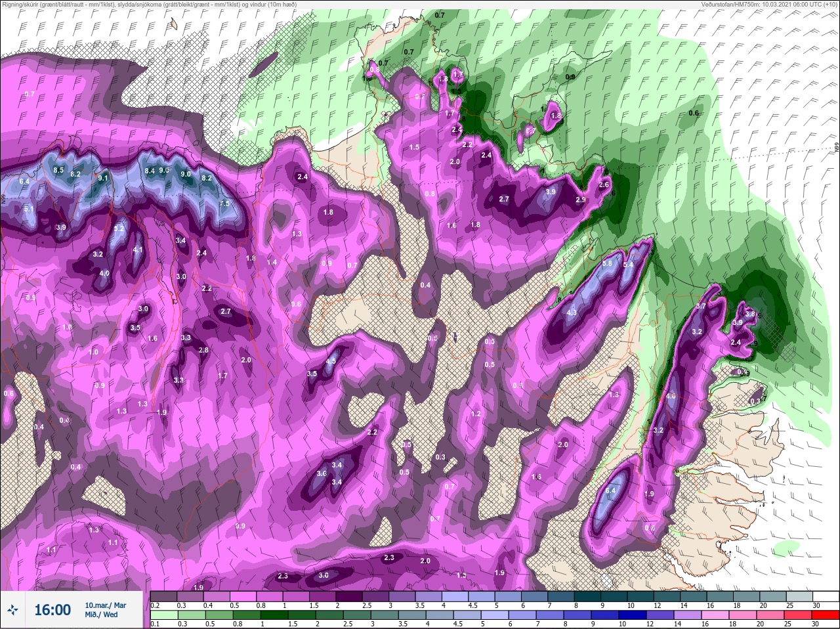Image resolution: width=840 pixels, height=629 pixels.
Task: Click the dark teal swatch between 8 and 9
Action: point(588,596)
